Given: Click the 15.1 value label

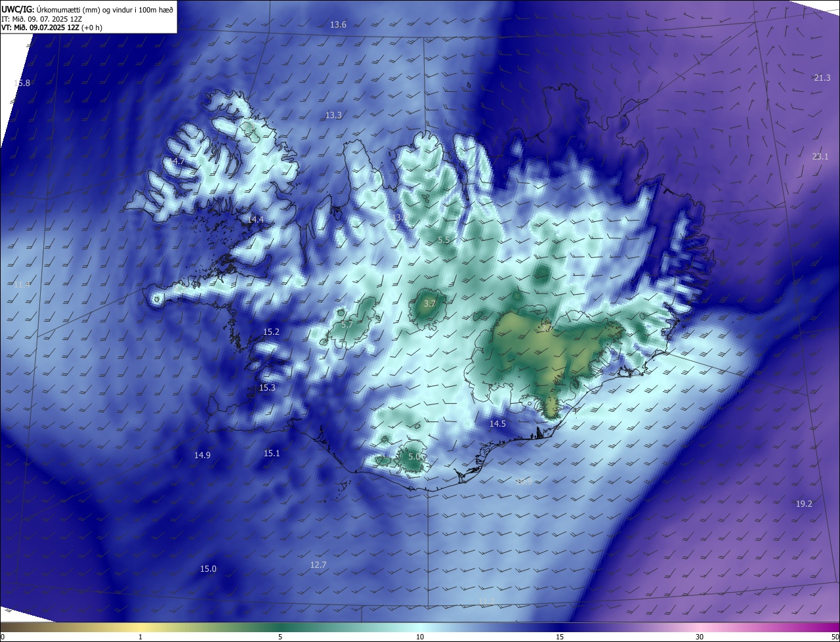Looking at the screenshot, I should (272, 454).
